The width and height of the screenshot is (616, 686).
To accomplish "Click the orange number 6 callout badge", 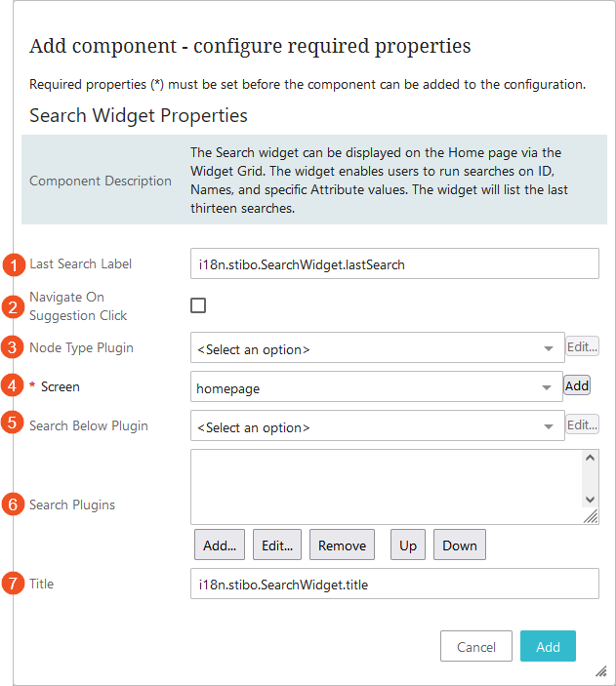I will pyautogui.click(x=13, y=504).
